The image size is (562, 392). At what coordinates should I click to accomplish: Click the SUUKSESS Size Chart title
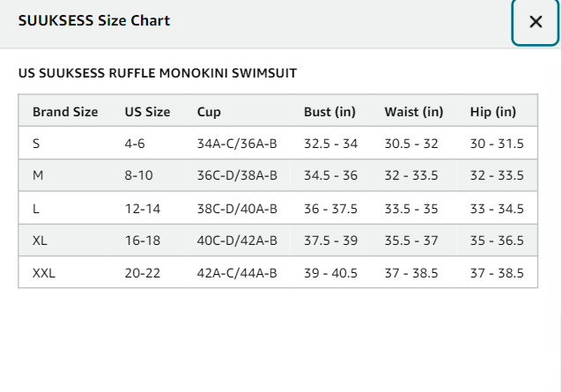(94, 21)
